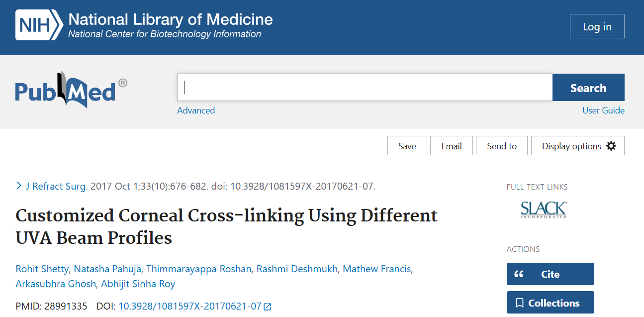The image size is (644, 317).
Task: Open the Send to dropdown
Action: coord(501,145)
